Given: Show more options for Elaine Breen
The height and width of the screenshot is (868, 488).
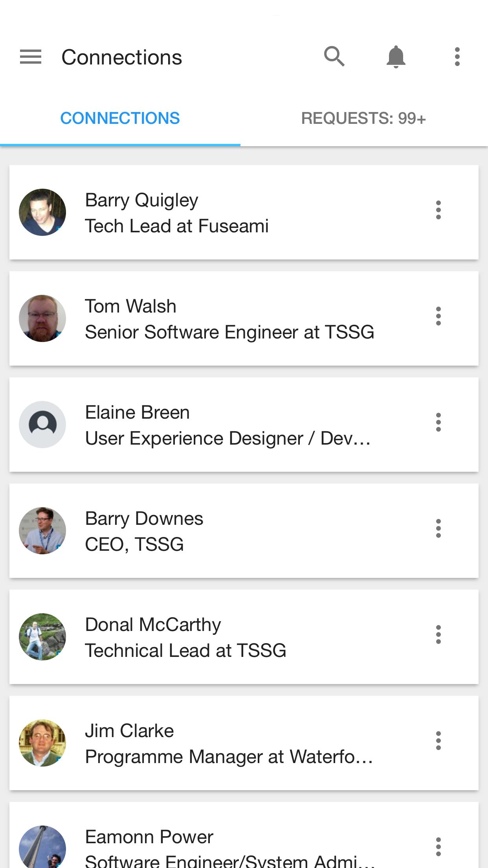Looking at the screenshot, I should pos(438,422).
